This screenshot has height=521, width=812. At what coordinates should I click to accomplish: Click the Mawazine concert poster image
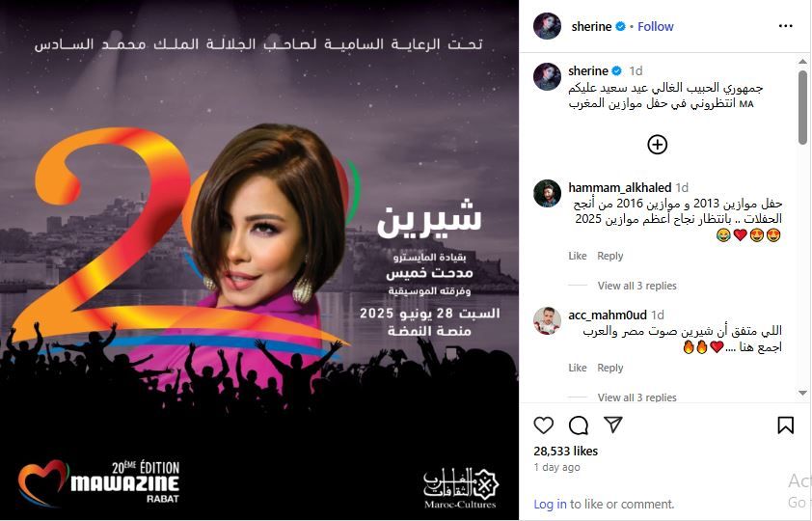(258, 260)
